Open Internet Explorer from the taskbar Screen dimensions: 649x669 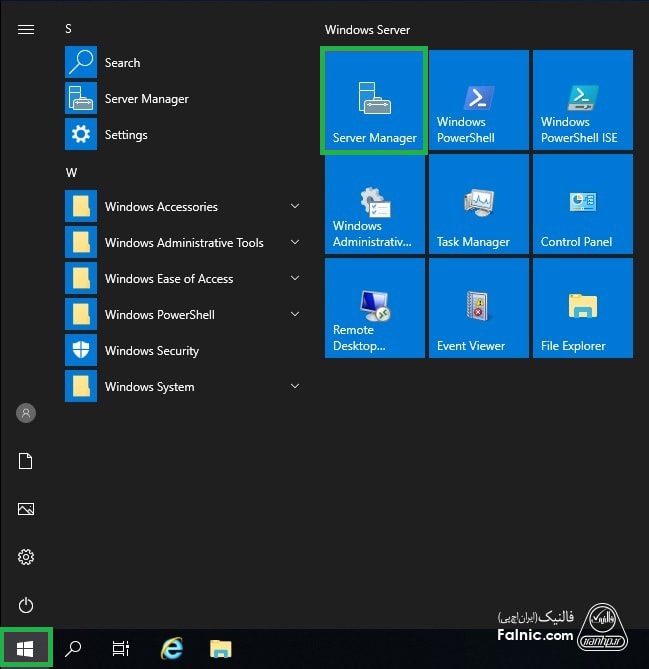[172, 649]
